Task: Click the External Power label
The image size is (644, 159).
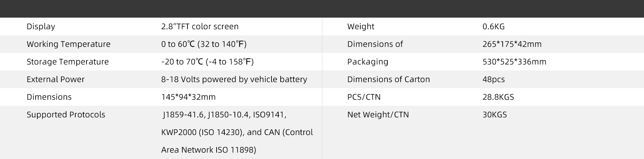Action: click(56, 79)
